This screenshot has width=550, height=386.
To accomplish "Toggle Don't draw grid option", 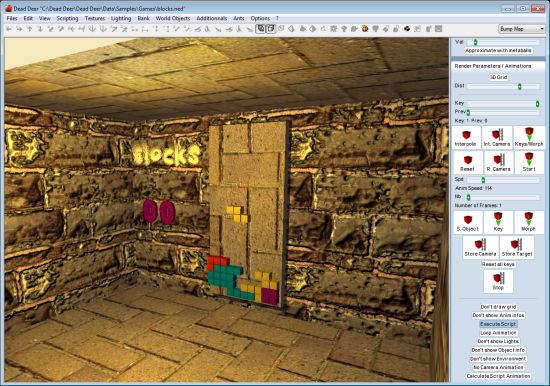I will (498, 307).
